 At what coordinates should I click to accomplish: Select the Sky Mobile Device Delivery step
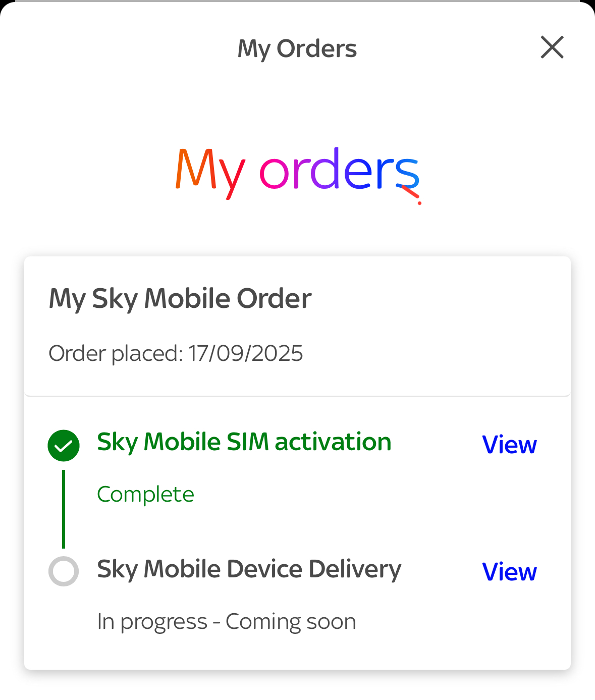point(249,569)
